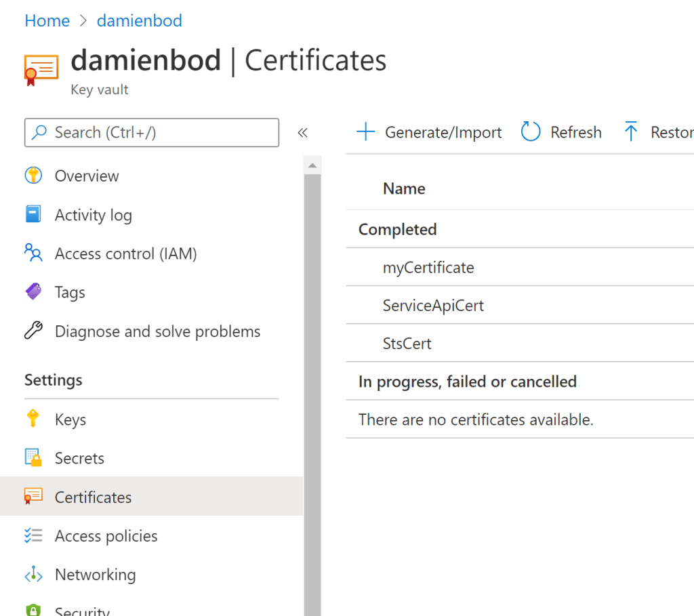This screenshot has height=616, width=694.
Task: Click the green Security shield icon
Action: coord(33,610)
